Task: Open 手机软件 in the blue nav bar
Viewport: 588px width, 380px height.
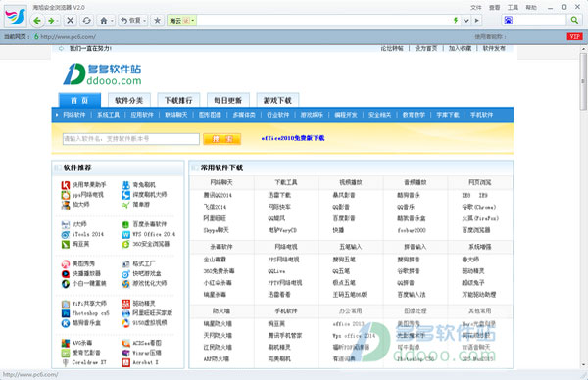Action: point(482,115)
